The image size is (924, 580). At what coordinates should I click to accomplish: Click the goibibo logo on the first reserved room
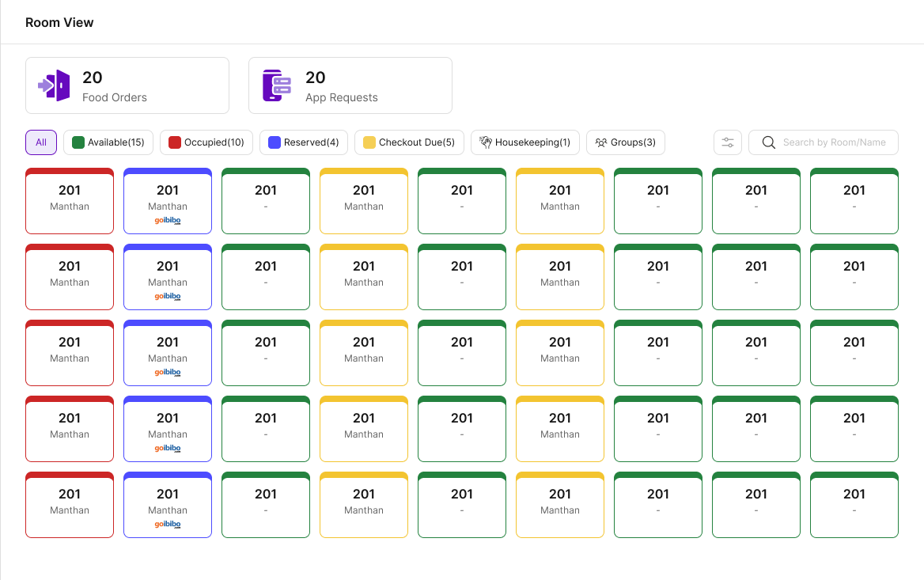(x=168, y=222)
